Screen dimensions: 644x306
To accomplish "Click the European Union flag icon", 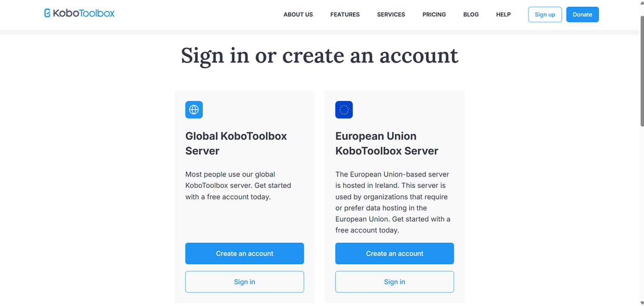I will (x=344, y=110).
